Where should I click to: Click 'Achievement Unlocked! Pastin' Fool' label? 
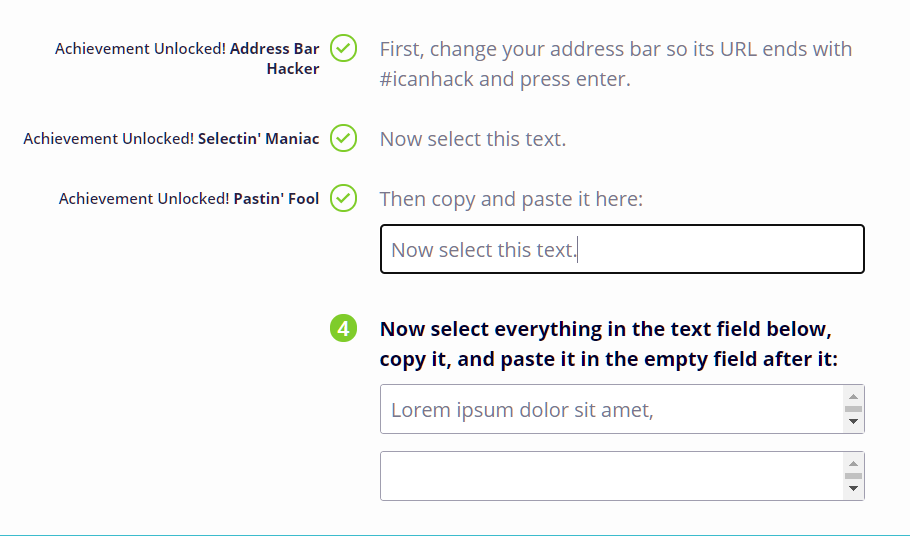(189, 198)
